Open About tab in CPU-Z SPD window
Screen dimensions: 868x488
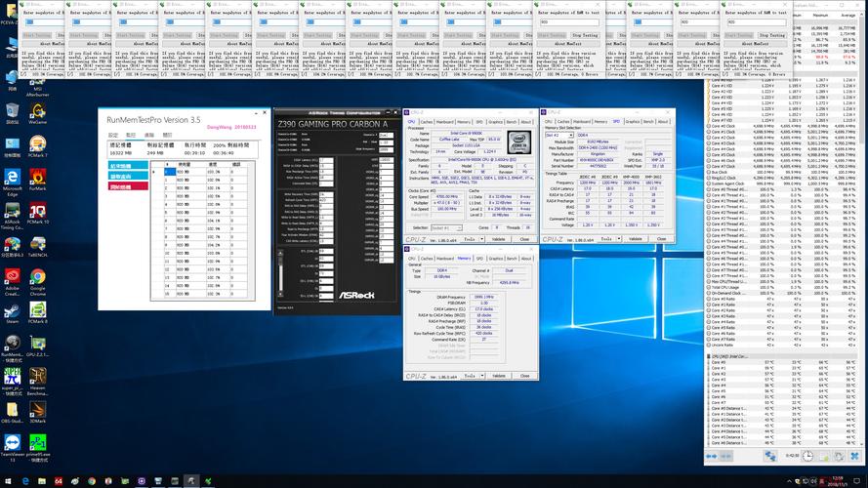click(663, 121)
